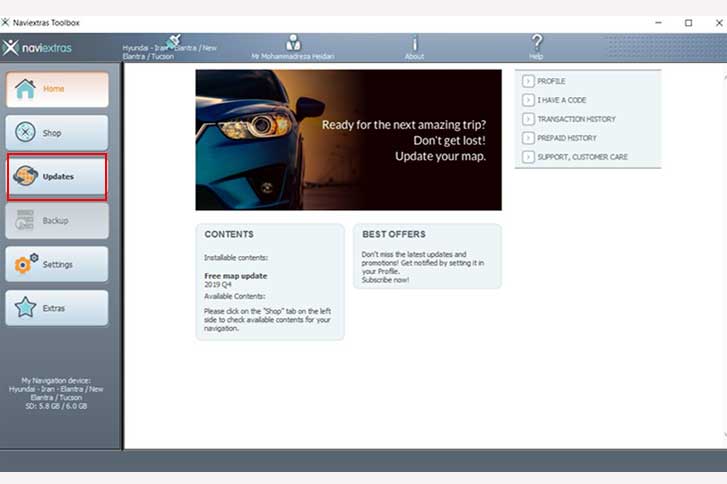Click the user profile icon in header

tap(293, 43)
